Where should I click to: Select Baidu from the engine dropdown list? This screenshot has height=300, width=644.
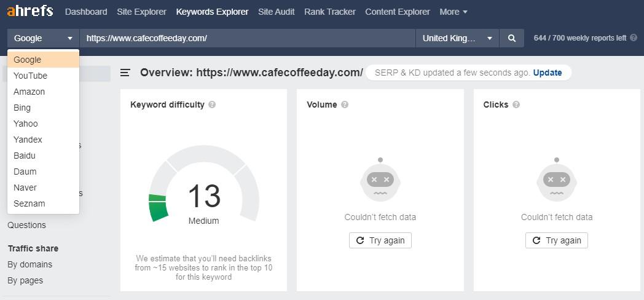[x=25, y=156]
